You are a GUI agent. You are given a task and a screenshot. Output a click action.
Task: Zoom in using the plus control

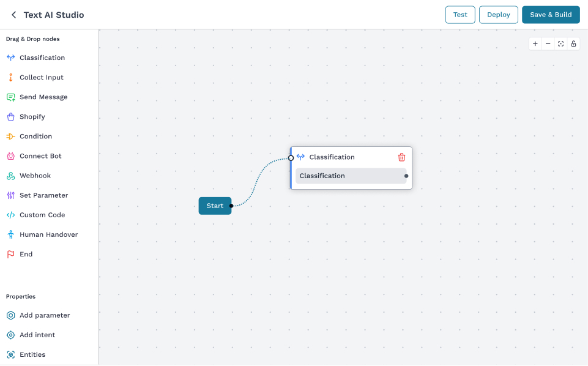coord(535,43)
